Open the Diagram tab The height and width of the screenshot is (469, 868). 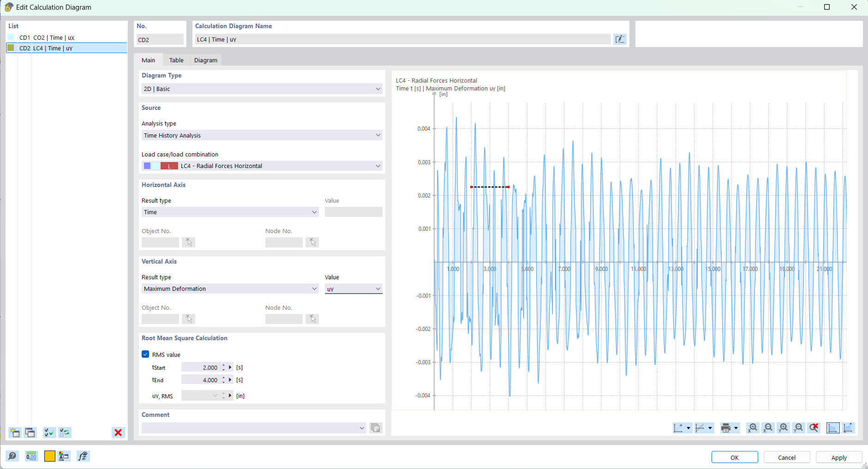tap(205, 60)
